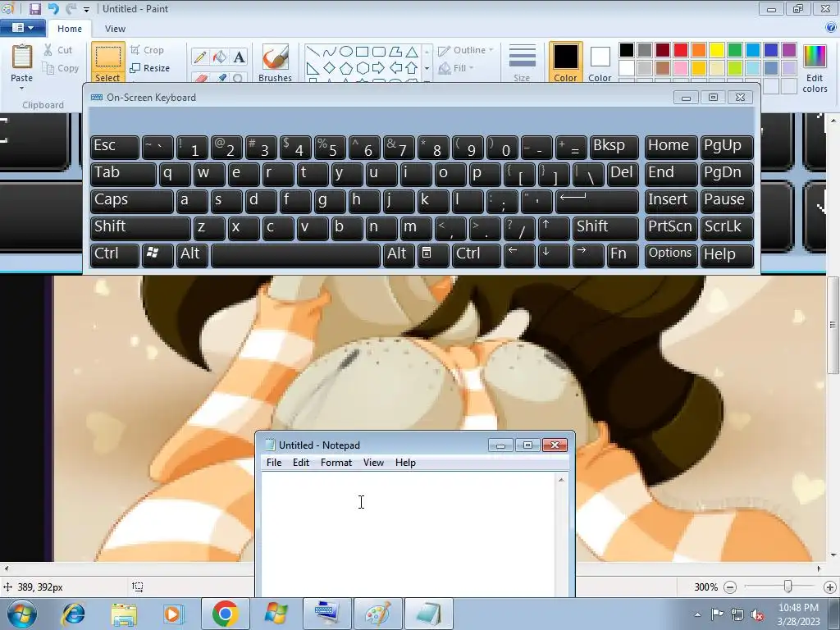Select the Pencil tool in Paint
This screenshot has height=630, width=840.
200,57
